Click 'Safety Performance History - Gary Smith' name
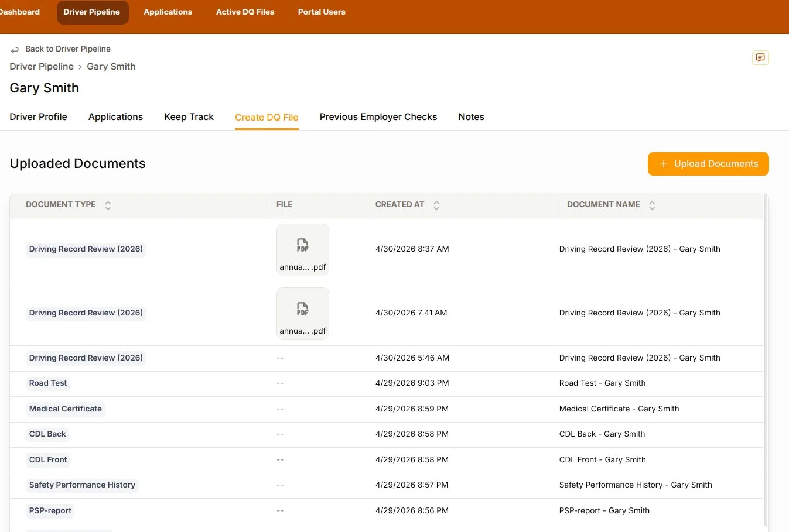This screenshot has height=532, width=789. tap(636, 485)
